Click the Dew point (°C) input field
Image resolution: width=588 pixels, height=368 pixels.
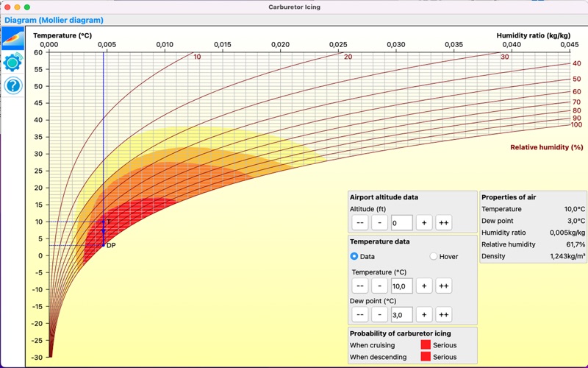click(x=401, y=315)
